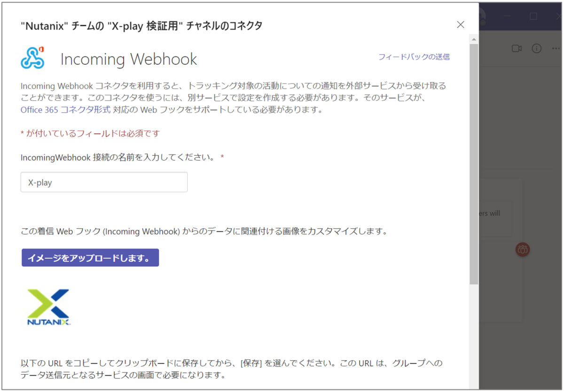This screenshot has width=564, height=392.
Task: Click the イメージをアップロードします button
Action: click(90, 258)
